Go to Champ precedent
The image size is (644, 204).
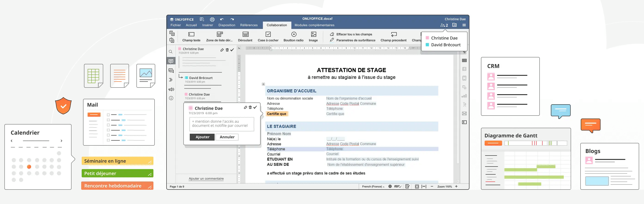point(393,37)
